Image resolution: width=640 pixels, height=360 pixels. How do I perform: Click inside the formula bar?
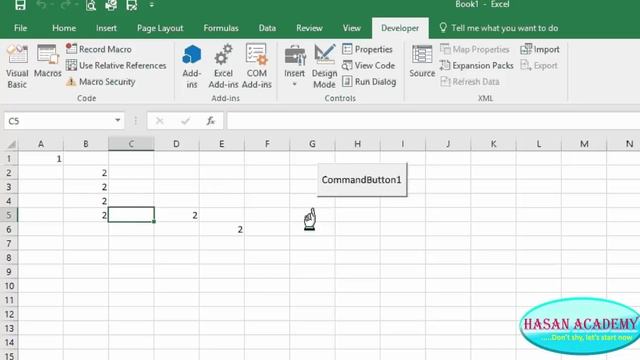(433, 121)
